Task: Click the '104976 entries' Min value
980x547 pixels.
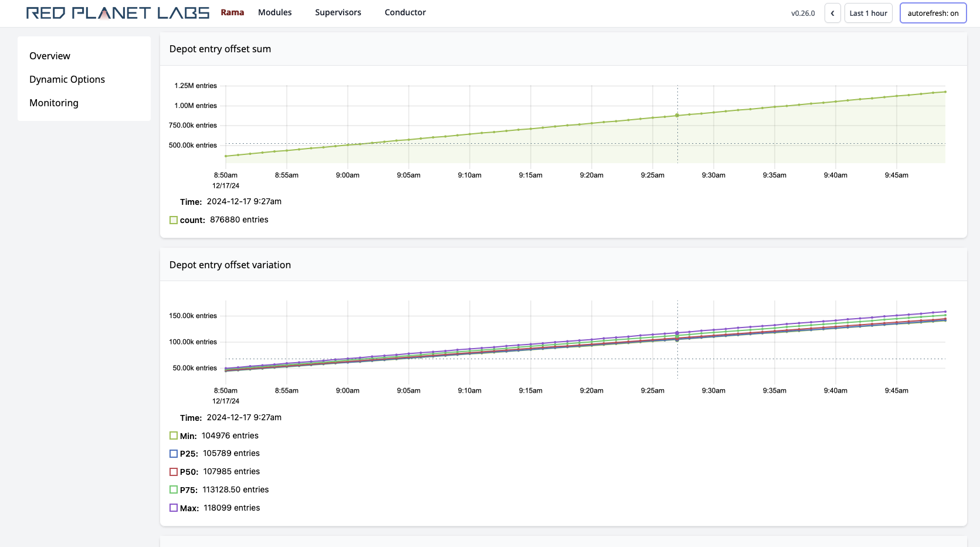Action: [x=230, y=435]
